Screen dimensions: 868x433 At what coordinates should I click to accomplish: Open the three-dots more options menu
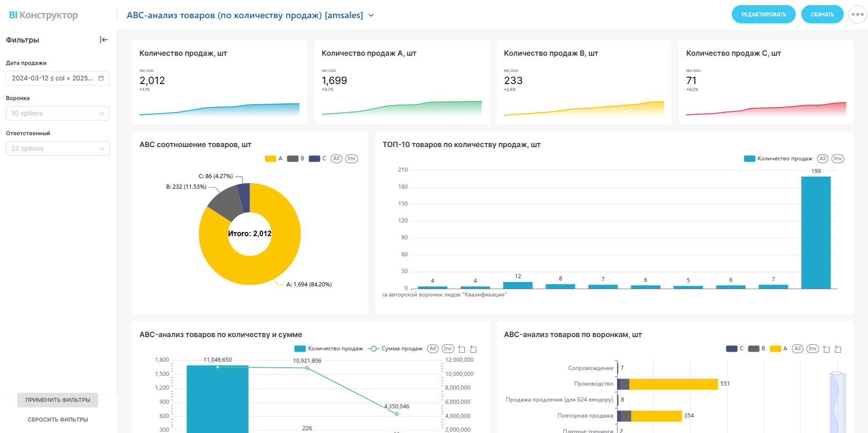(857, 15)
